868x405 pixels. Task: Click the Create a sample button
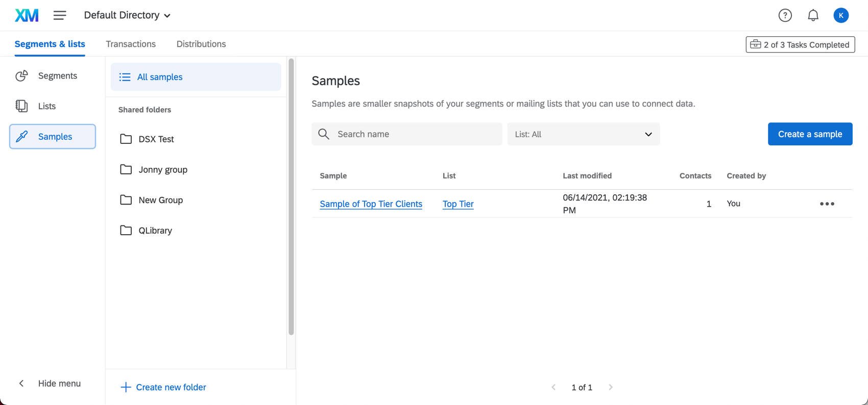coord(810,134)
